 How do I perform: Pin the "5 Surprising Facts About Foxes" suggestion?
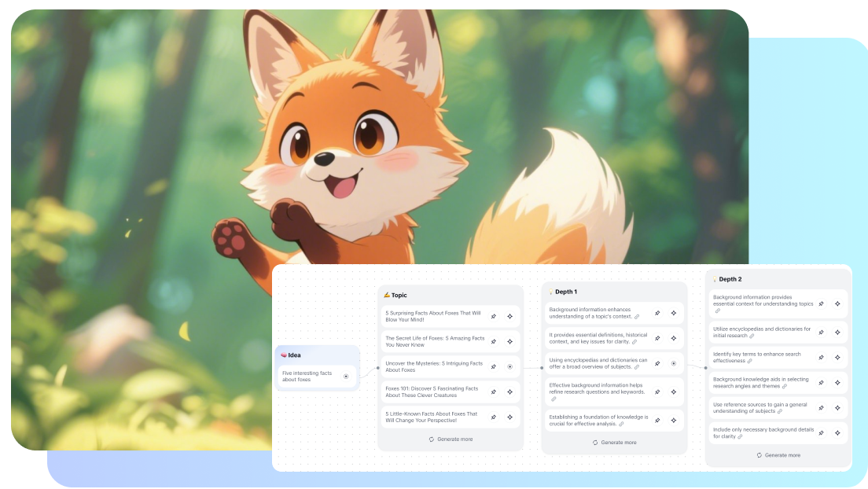tap(493, 316)
